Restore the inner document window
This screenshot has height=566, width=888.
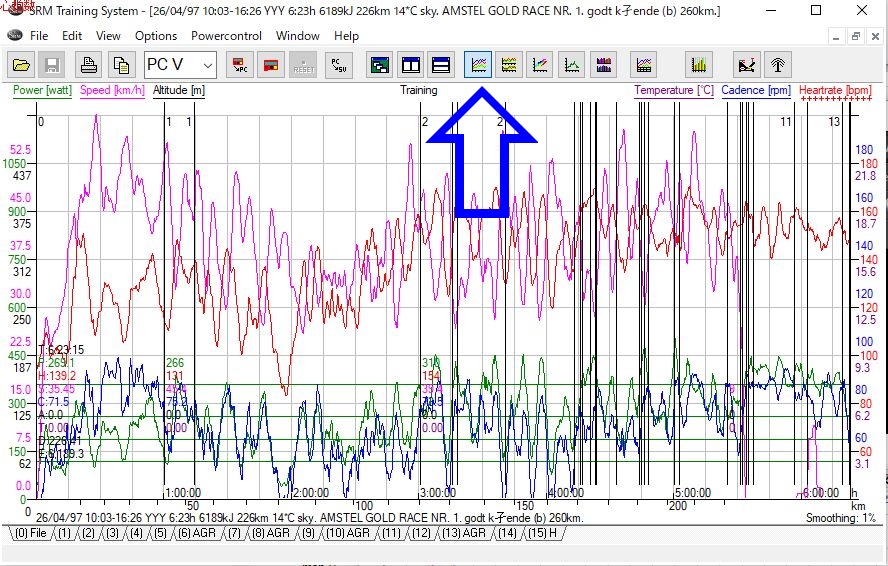[856, 36]
